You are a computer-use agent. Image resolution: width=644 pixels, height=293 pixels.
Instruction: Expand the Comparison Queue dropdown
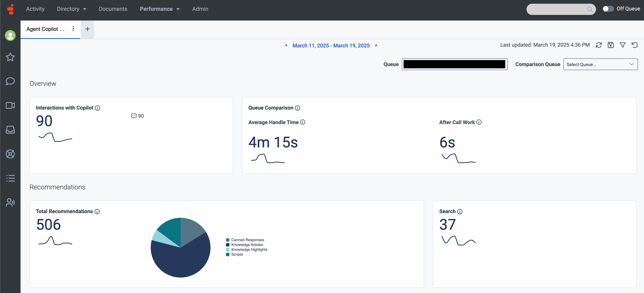click(600, 64)
